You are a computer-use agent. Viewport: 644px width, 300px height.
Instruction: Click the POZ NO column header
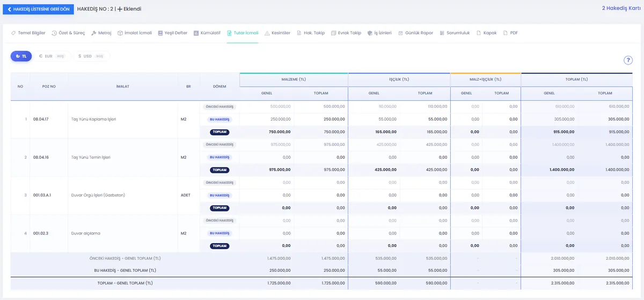click(49, 86)
